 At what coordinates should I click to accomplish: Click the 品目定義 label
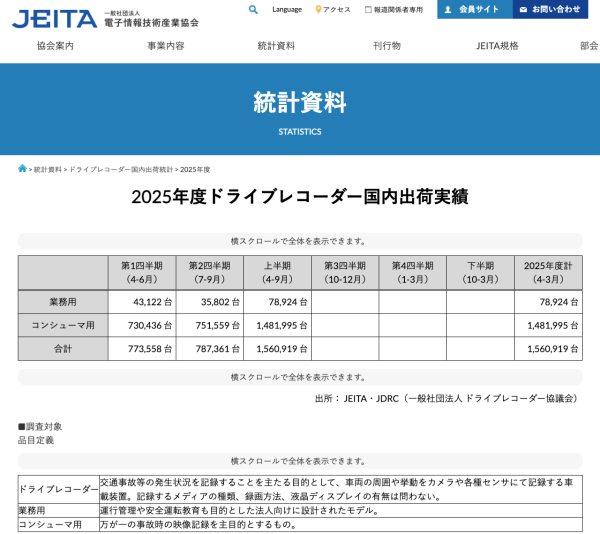(x=36, y=440)
